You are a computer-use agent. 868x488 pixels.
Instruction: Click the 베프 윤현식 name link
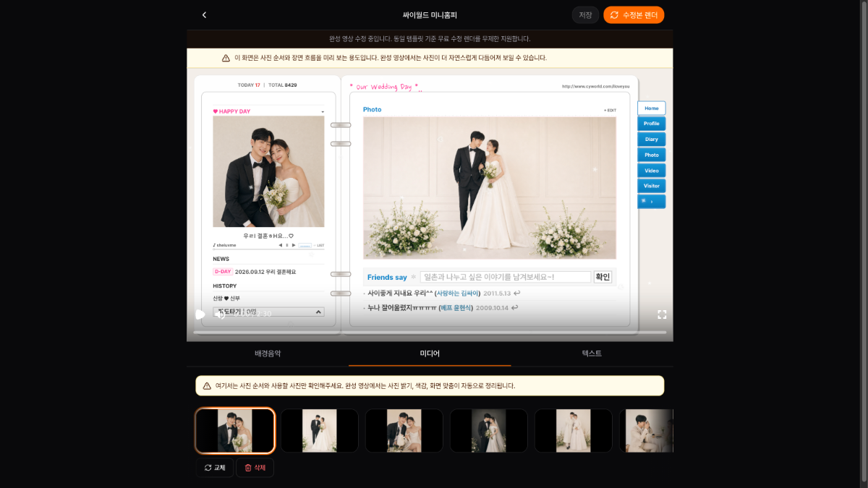(x=456, y=307)
